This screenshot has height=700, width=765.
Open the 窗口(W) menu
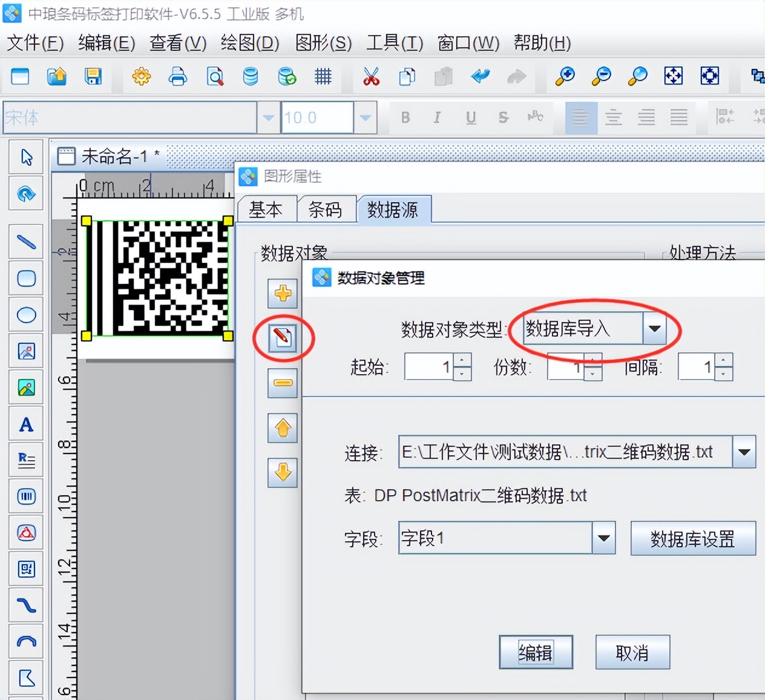pyautogui.click(x=468, y=43)
